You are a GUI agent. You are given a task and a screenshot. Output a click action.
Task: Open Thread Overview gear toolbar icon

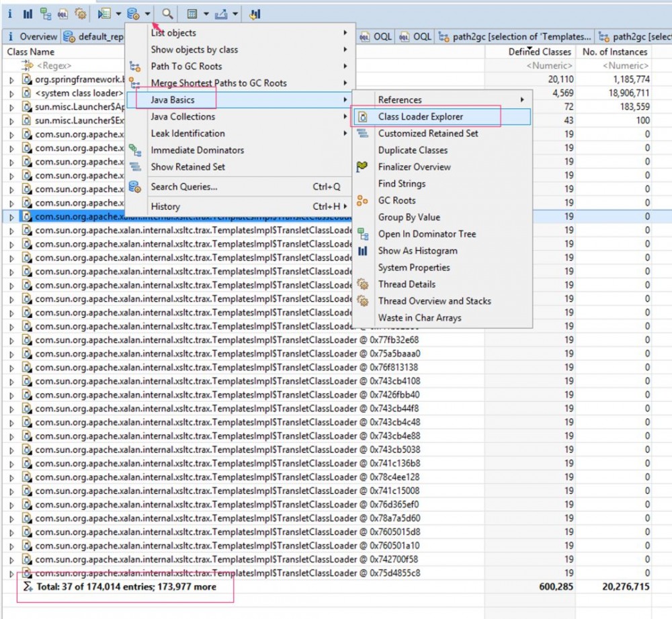pyautogui.click(x=81, y=13)
